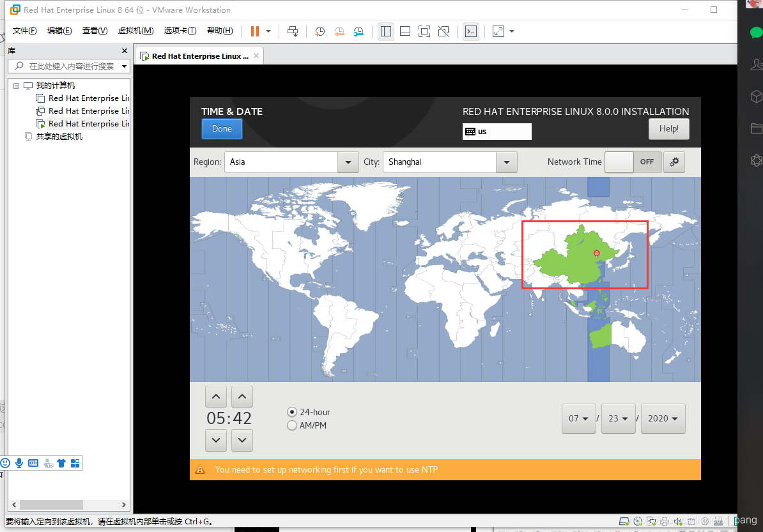Select the second Red Hat Enterprise VM entry
Viewport: 763px width, 532px height.
[82, 111]
